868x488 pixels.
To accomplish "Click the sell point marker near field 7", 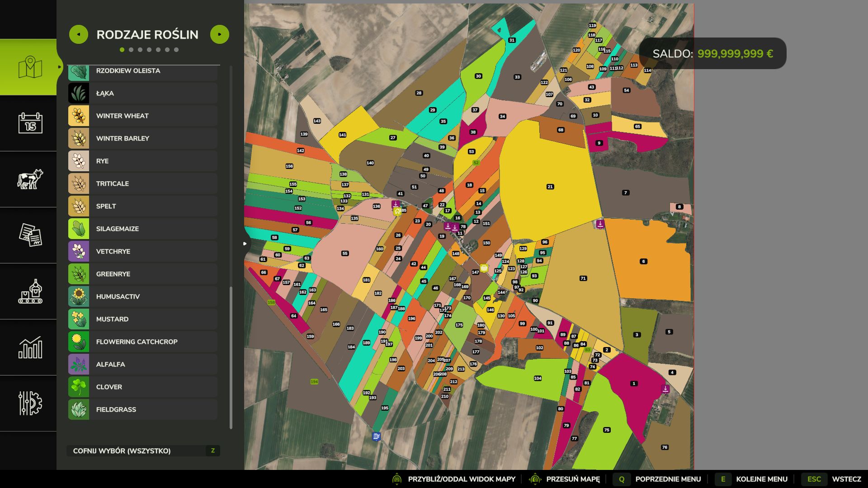I will pos(600,223).
